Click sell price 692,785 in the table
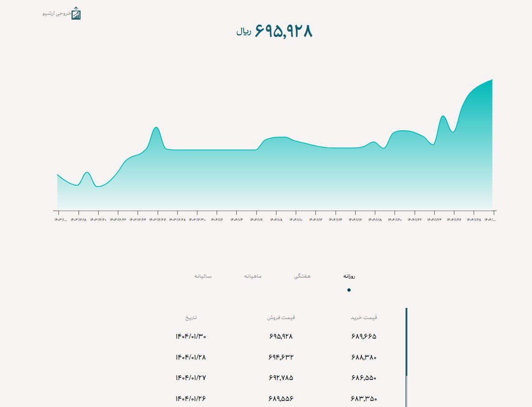Image resolution: width=532 pixels, height=407 pixels. pos(281,378)
